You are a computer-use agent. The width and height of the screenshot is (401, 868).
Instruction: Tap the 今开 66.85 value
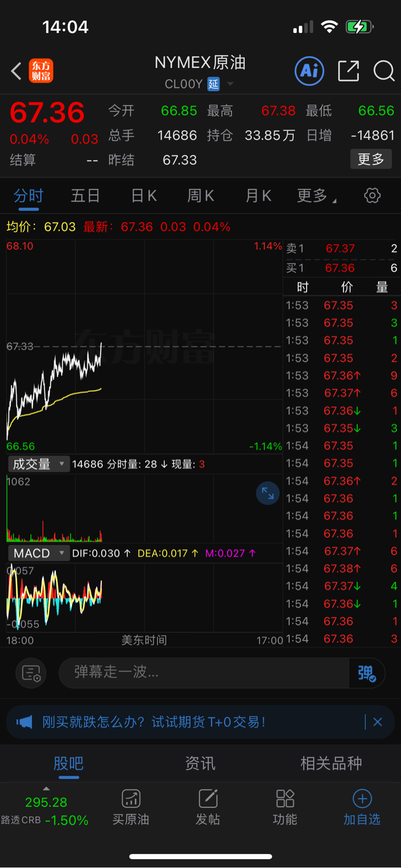pyautogui.click(x=179, y=111)
